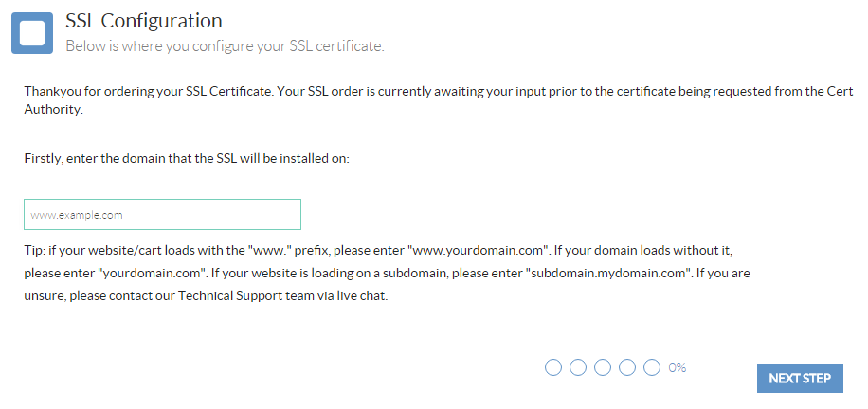
Task: Click the subtitle about configuring your SSL certificate
Action: point(225,46)
